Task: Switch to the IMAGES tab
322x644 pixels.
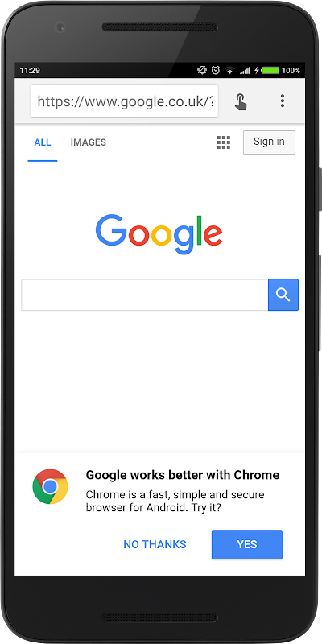Action: pyautogui.click(x=89, y=142)
